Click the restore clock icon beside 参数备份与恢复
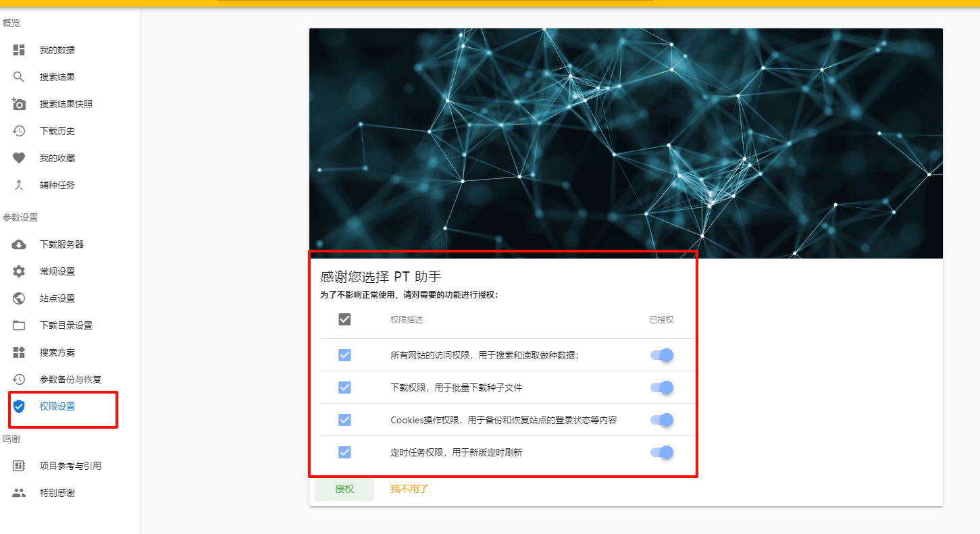Viewport: 980px width, 534px height. point(19,379)
